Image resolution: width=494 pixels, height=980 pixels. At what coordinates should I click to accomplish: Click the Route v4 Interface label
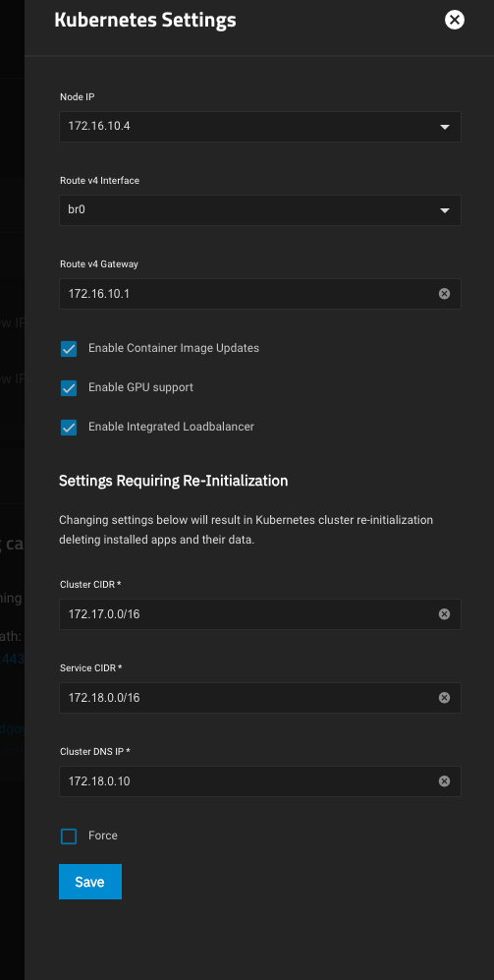coord(99,181)
